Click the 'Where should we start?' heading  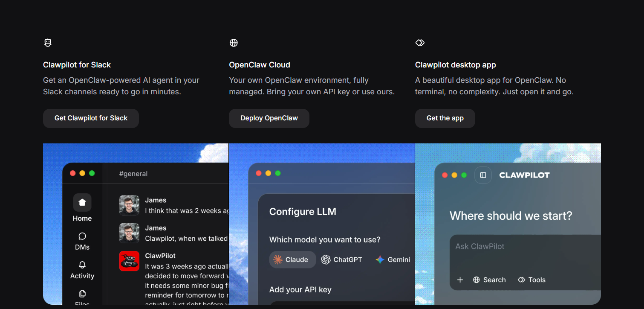[511, 216]
